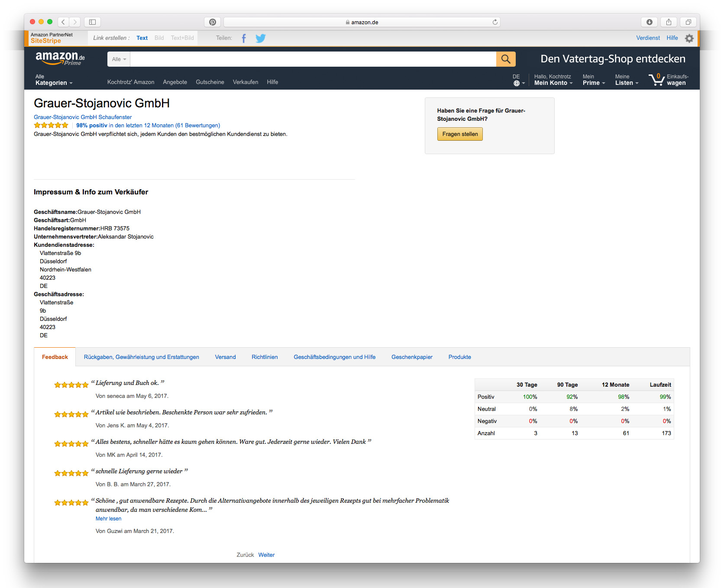Open the Grauer-Stojanovic GmbH Schaufenster link
Viewport: 724px width, 588px height.
[x=83, y=117]
